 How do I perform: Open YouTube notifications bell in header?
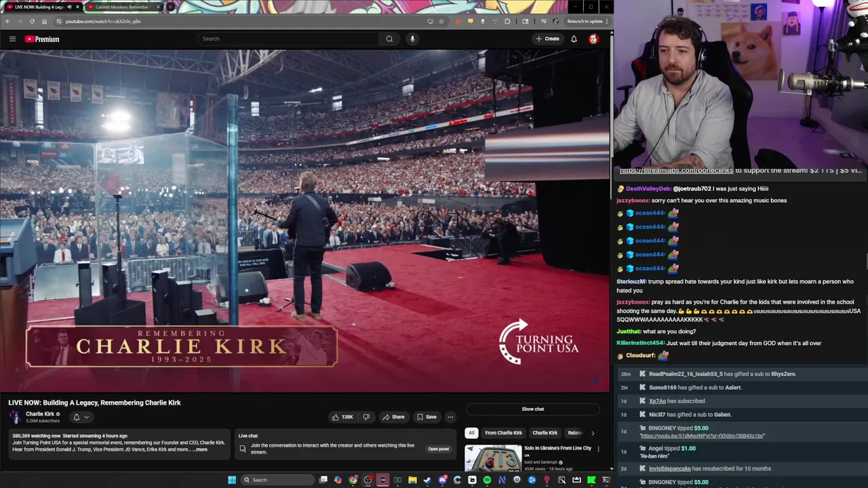pos(574,39)
